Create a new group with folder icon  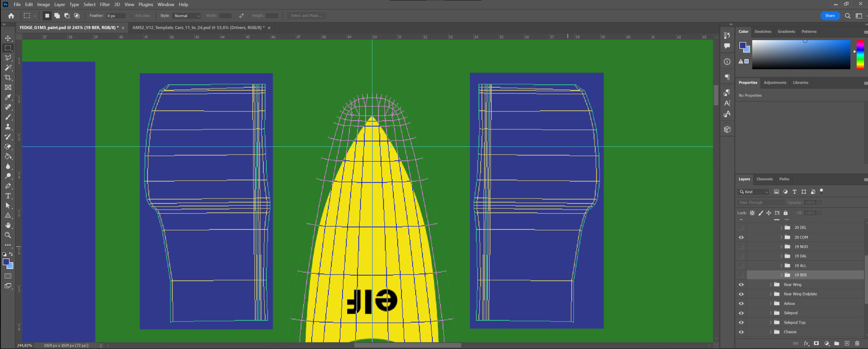tap(836, 343)
